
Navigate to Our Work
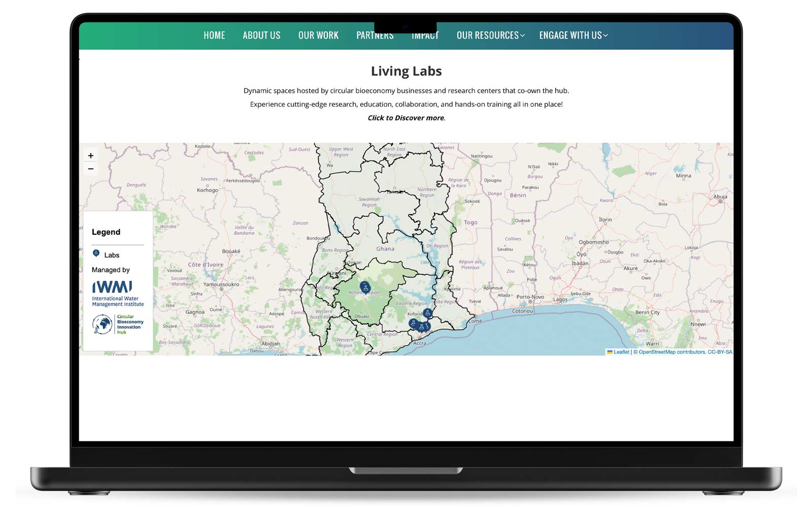pos(318,36)
